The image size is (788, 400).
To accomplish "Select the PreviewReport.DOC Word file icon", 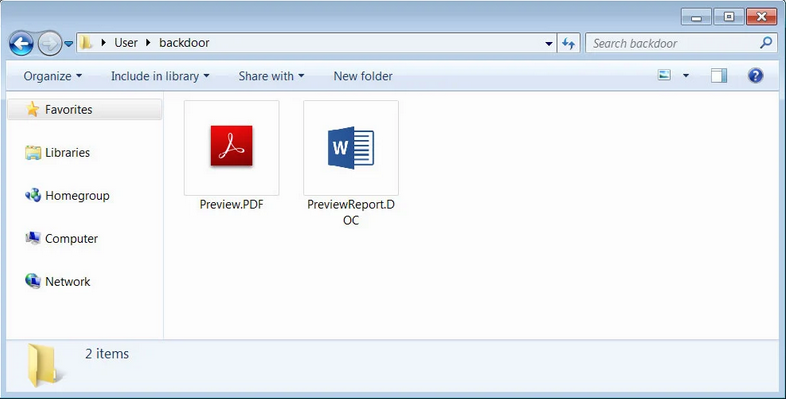I will tap(350, 150).
